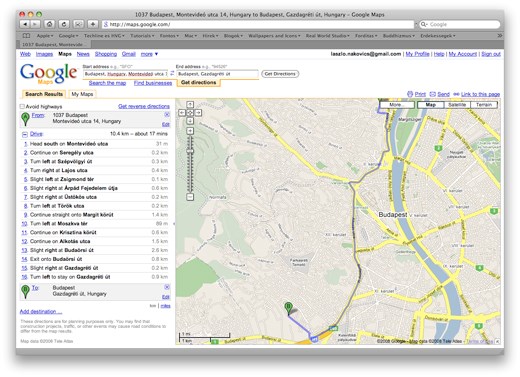Zoom out with the minus button
The image size is (520, 377).
click(190, 197)
